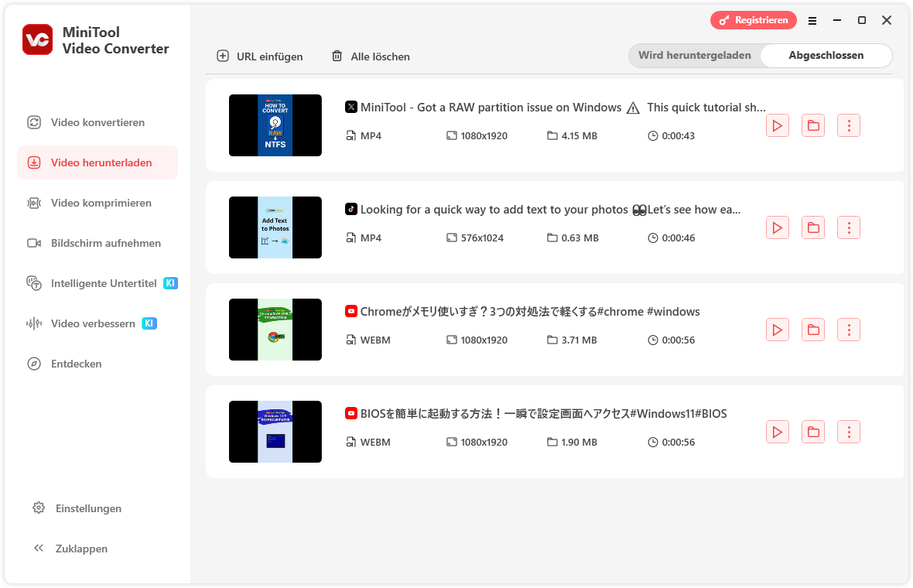Click the MiniTool Video Converter logo
Screen dimensions: 913x588
point(38,39)
